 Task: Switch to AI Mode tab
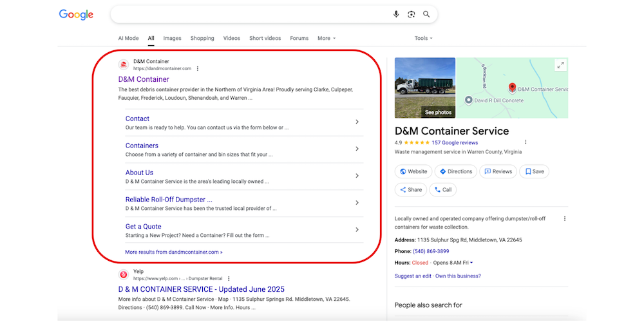(129, 38)
